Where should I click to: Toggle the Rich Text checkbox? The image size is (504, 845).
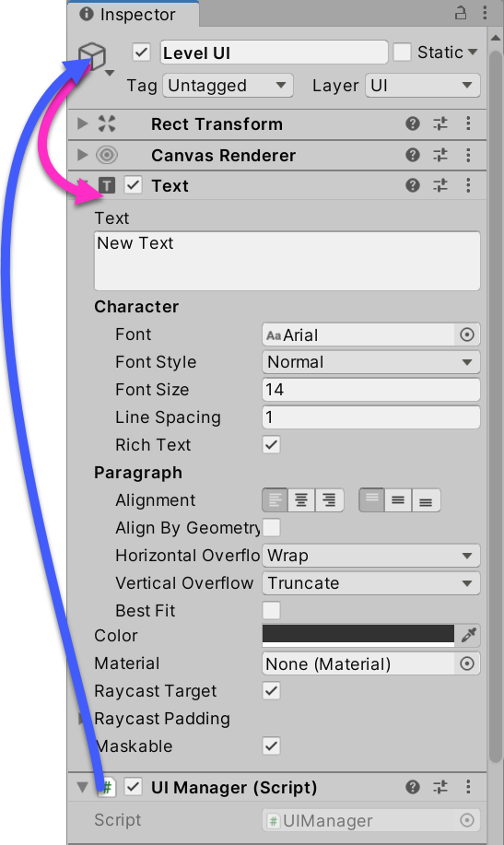[271, 445]
